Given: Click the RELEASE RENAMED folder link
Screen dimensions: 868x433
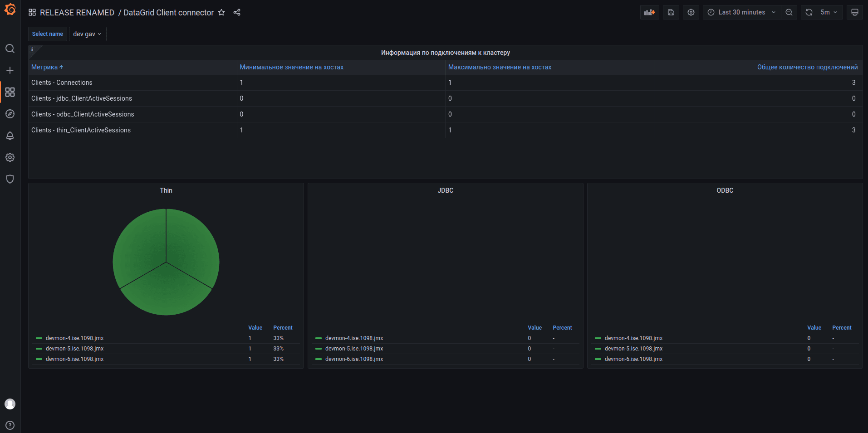Looking at the screenshot, I should (x=77, y=13).
